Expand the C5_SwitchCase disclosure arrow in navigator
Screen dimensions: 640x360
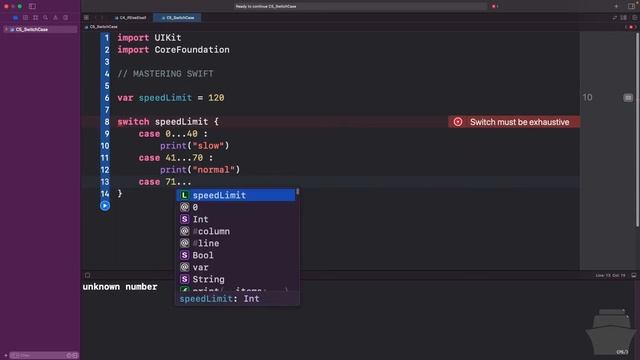coord(6,29)
